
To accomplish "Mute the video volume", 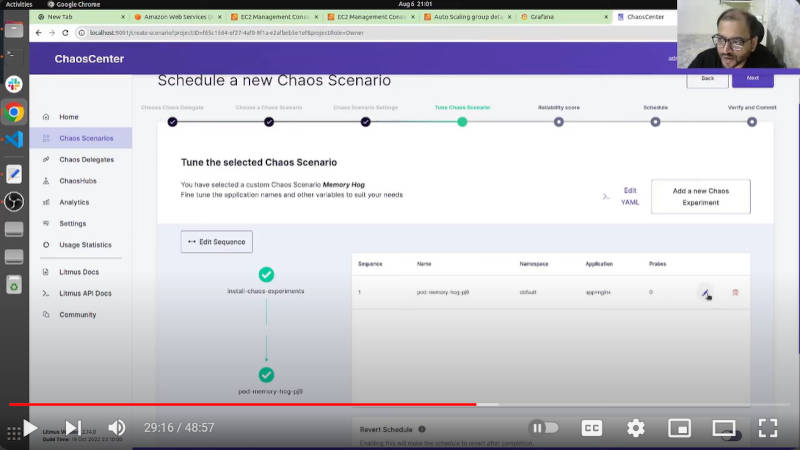I will (x=117, y=428).
